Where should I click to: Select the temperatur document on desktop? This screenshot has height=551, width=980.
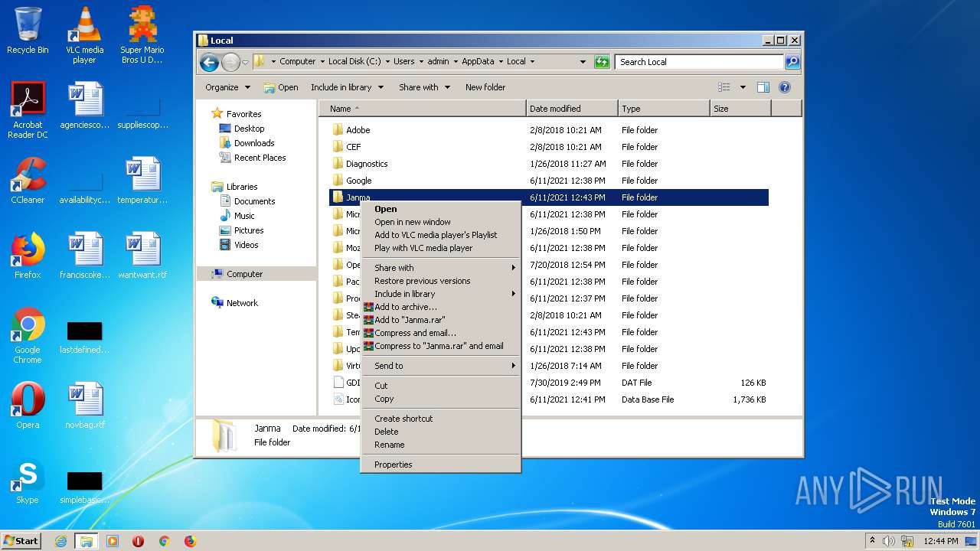142,181
